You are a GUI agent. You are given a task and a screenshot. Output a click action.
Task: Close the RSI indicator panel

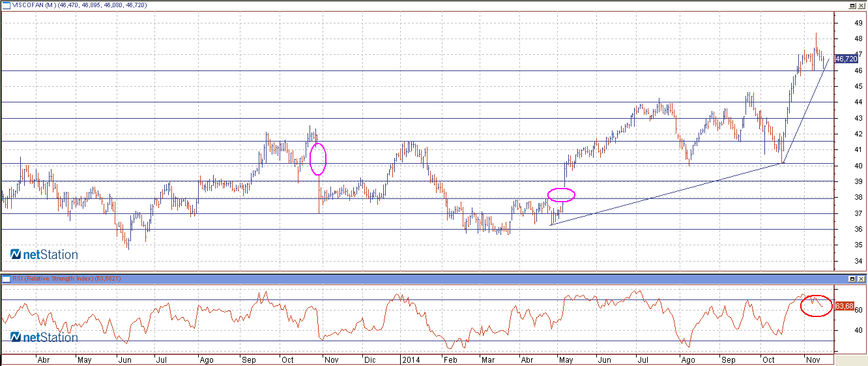click(x=861, y=279)
